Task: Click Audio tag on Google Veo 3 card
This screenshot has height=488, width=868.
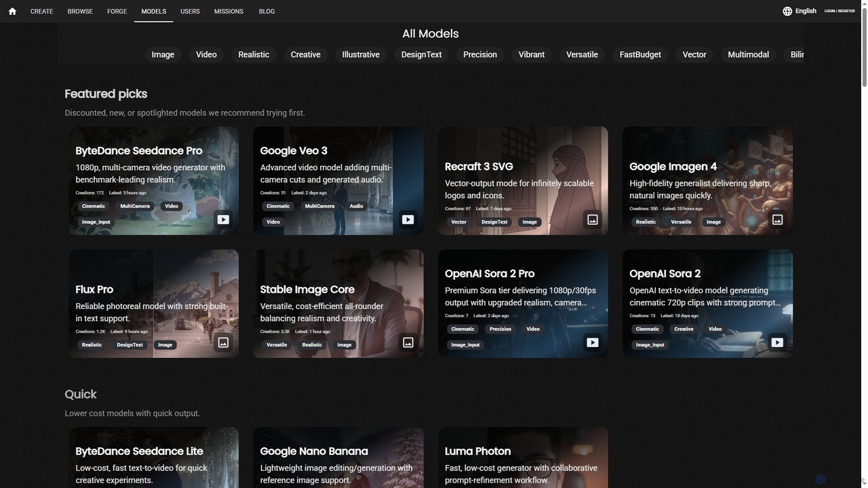Action: (x=357, y=206)
